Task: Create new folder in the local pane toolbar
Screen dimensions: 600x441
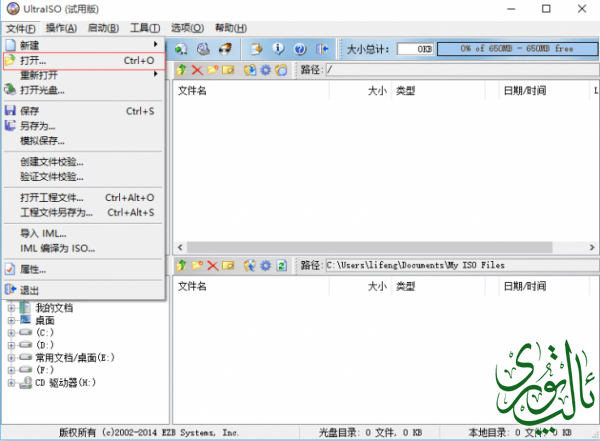Action: [197, 265]
